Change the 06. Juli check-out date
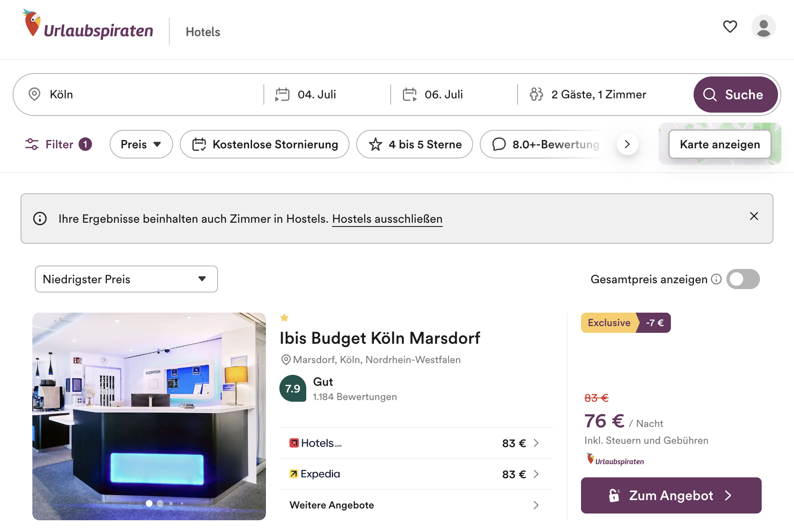 point(454,94)
